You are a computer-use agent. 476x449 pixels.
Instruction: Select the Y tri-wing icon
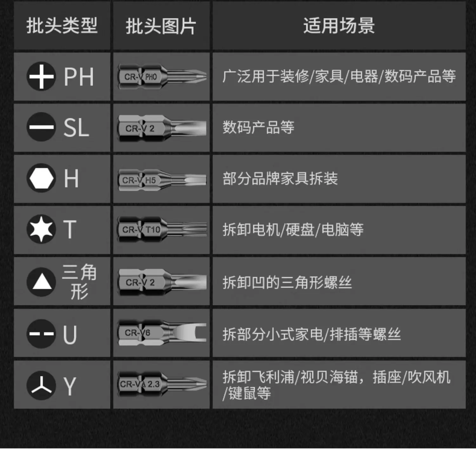point(41,385)
